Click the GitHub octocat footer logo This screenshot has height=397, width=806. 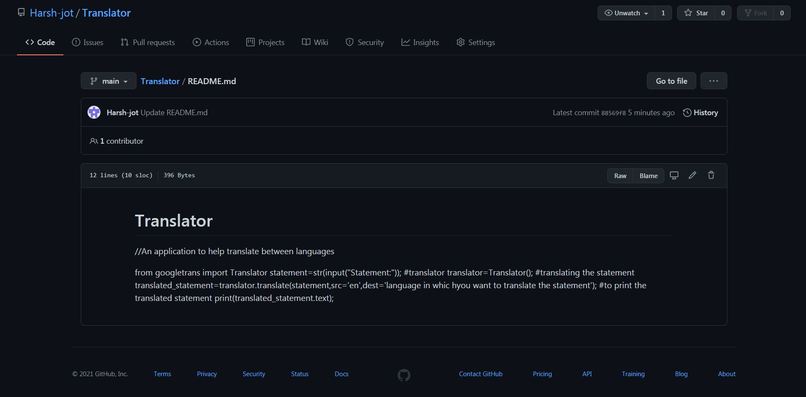pos(404,375)
